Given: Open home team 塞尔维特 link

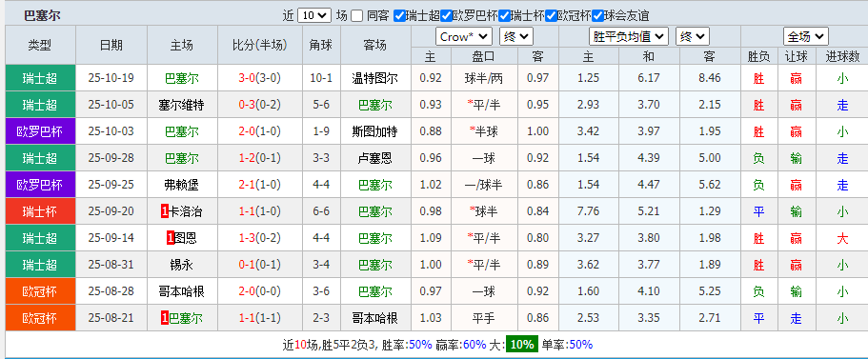Looking at the screenshot, I should [181, 105].
